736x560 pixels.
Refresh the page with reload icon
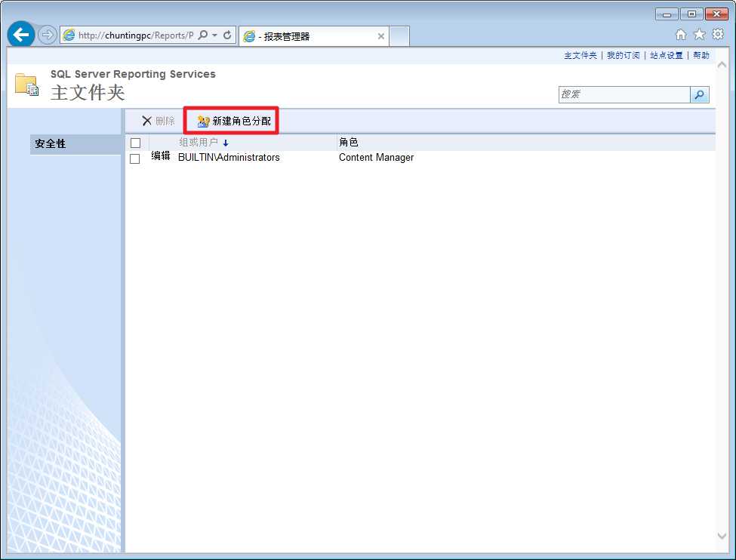click(227, 35)
